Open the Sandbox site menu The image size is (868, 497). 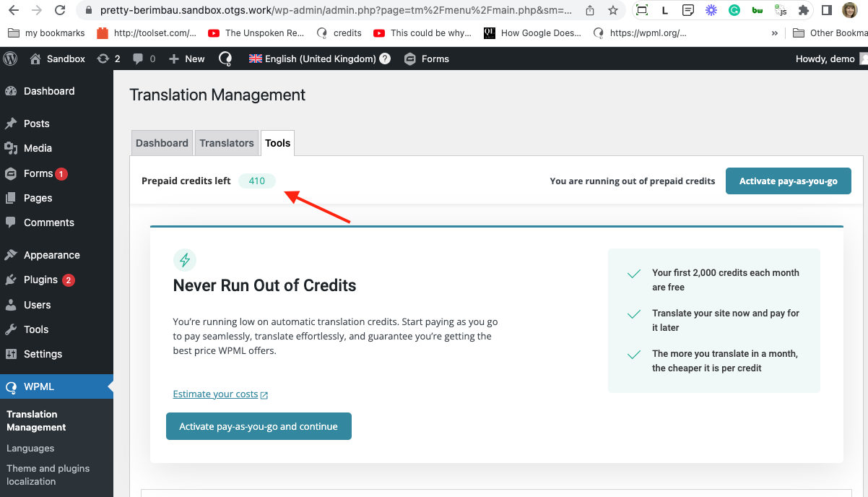point(58,59)
